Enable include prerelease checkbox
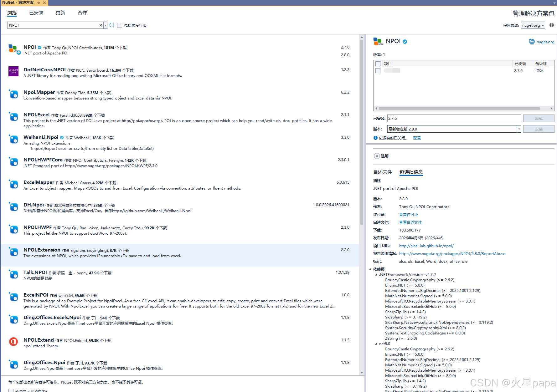557x392 pixels. point(120,25)
